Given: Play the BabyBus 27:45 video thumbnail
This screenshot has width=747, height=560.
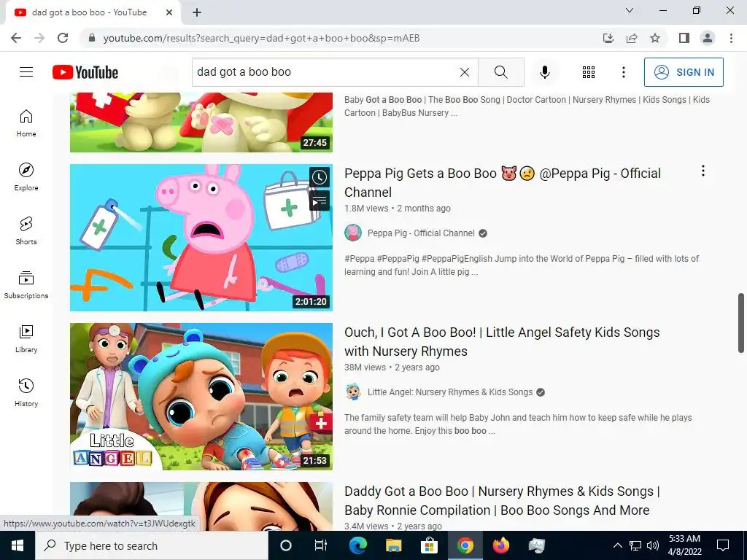Looking at the screenshot, I should (201, 122).
